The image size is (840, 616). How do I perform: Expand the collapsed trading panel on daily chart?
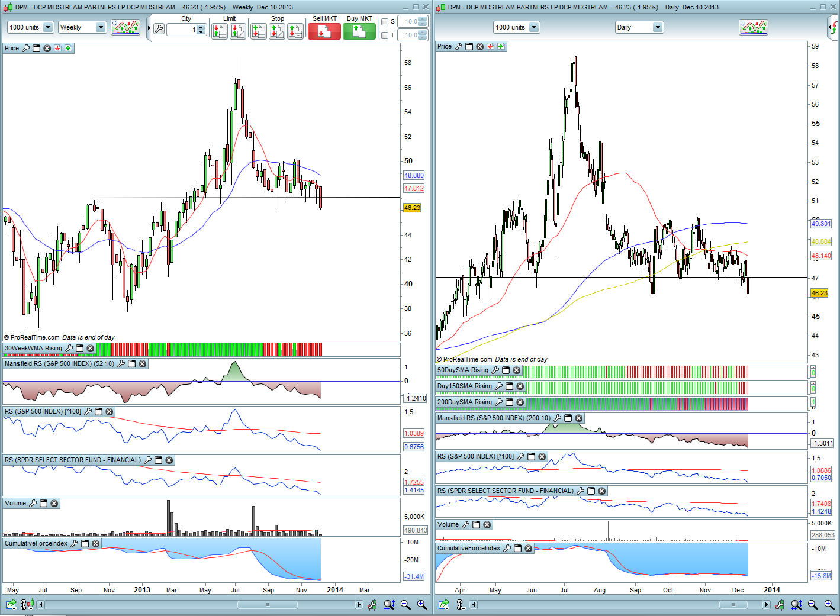[832, 28]
